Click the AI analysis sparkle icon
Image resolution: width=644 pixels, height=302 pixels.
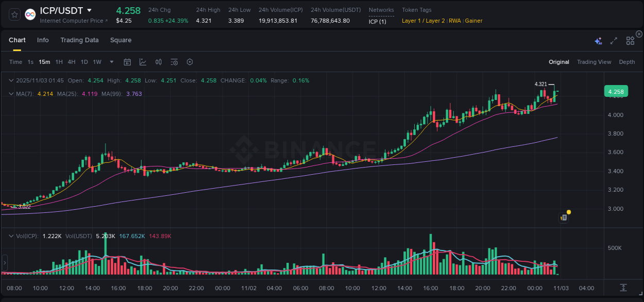pyautogui.click(x=598, y=40)
